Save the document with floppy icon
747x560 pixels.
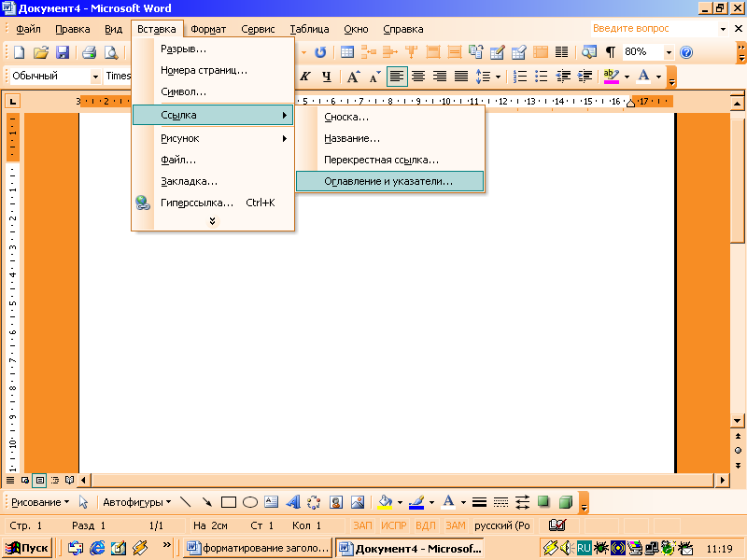click(63, 52)
